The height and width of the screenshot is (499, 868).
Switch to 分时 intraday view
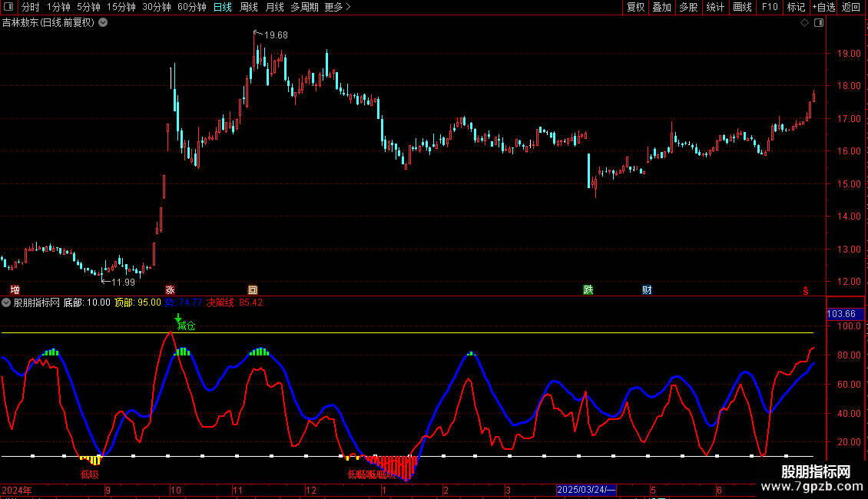point(31,7)
